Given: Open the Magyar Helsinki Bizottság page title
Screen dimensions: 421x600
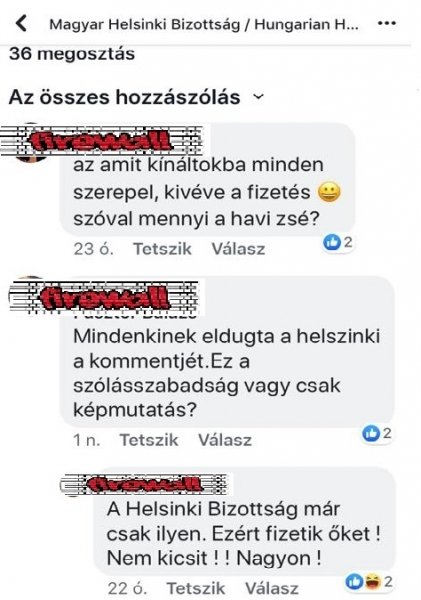Looking at the screenshot, I should (x=204, y=24).
